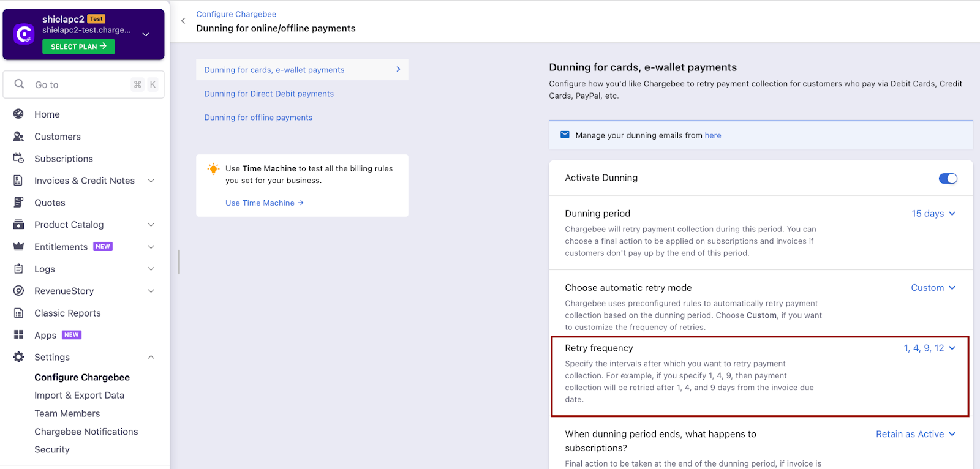
Task: Open the Retry frequency 1, 4, 9, 12 dropdown
Action: pos(929,348)
